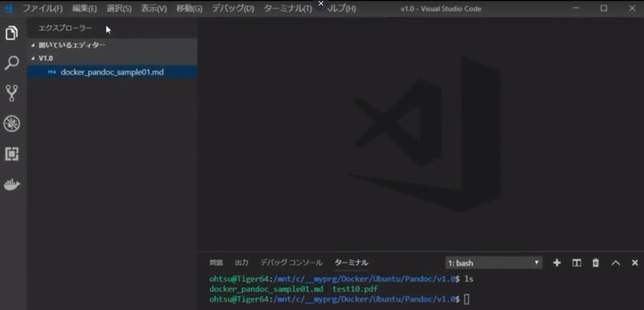Open the ファイル(F) menu
The image size is (644, 310).
click(43, 8)
